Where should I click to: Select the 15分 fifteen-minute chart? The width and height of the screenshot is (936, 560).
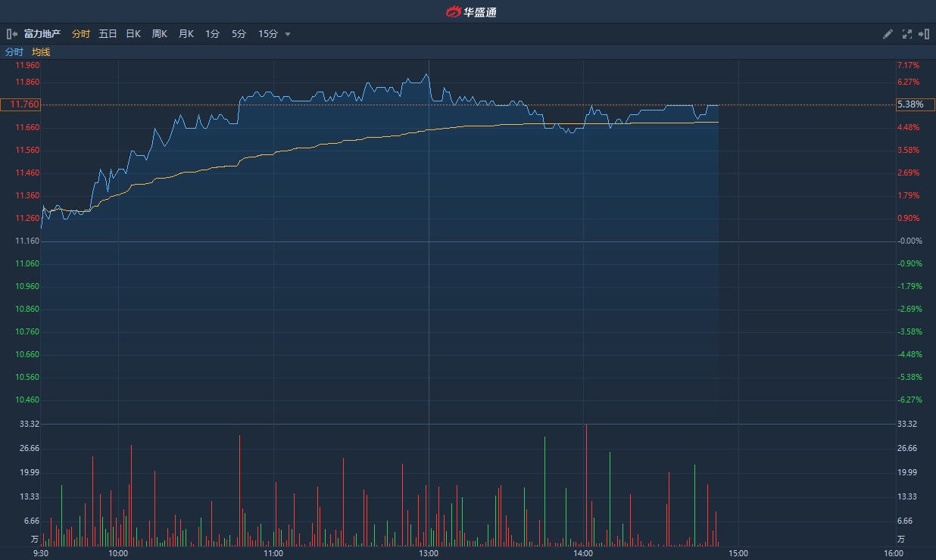pos(268,34)
